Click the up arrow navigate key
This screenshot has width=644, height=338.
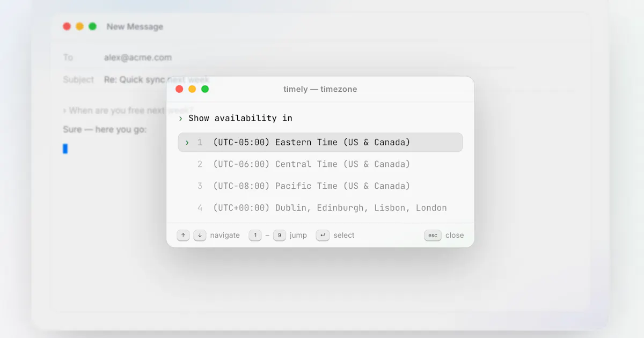(183, 236)
